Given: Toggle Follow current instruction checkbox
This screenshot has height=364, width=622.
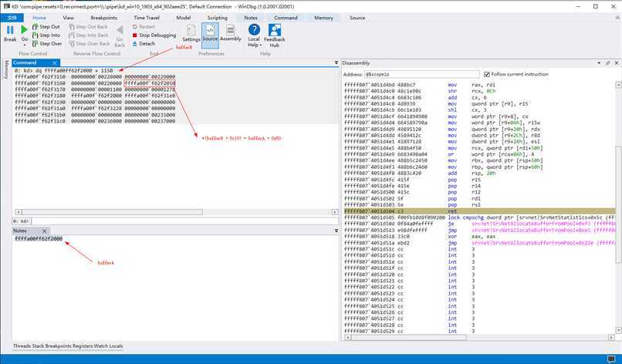Looking at the screenshot, I should (487, 74).
